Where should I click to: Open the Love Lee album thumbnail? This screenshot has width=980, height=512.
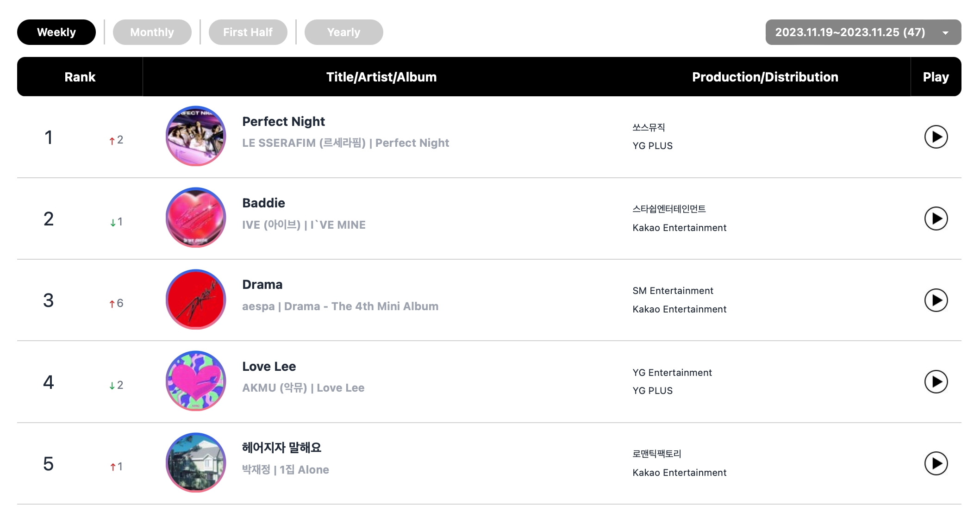click(x=196, y=381)
